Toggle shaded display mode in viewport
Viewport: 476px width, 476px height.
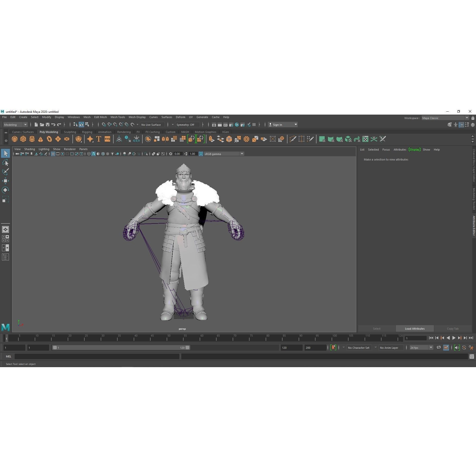pos(94,154)
